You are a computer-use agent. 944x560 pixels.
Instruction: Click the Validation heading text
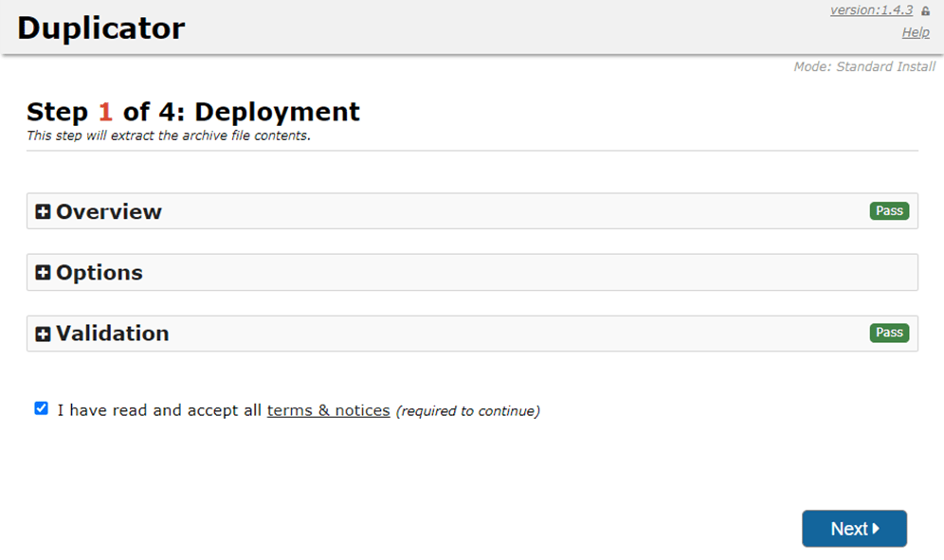pyautogui.click(x=113, y=334)
